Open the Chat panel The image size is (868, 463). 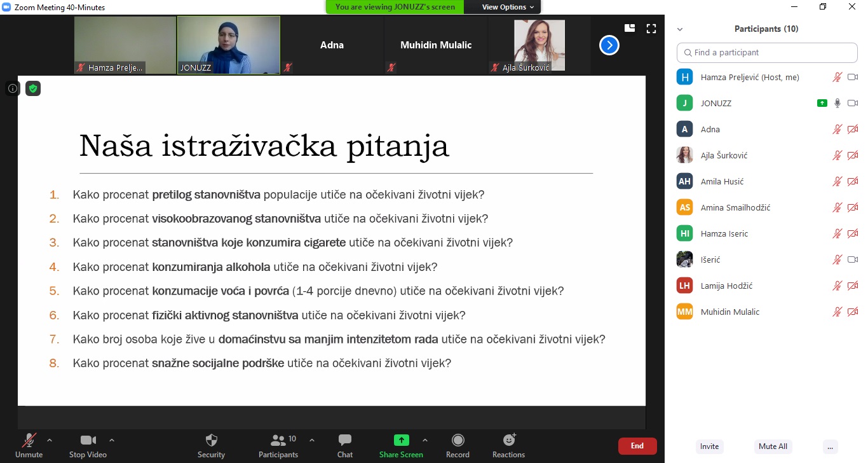pyautogui.click(x=345, y=440)
